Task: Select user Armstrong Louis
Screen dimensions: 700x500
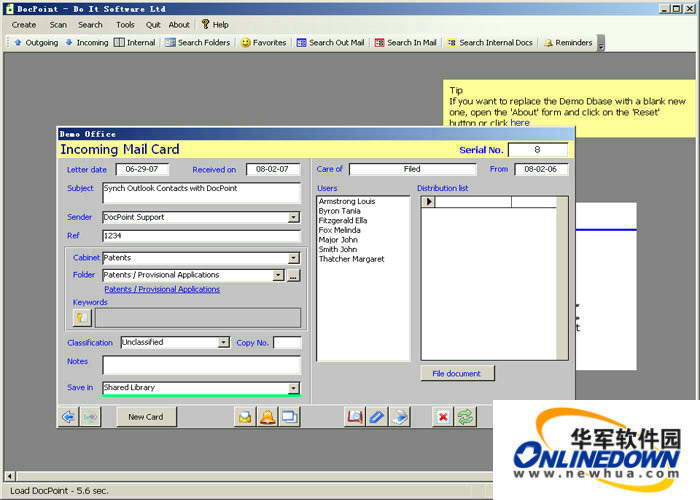Action: point(347,201)
